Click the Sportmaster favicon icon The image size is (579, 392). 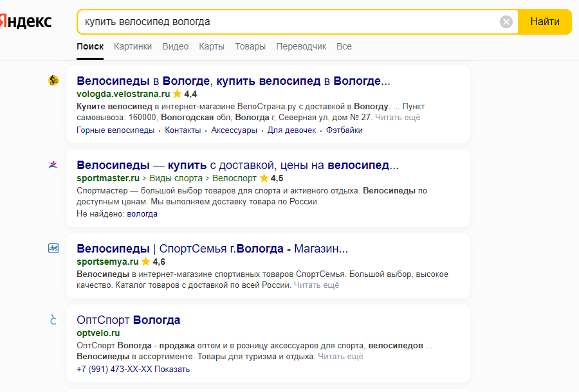tap(53, 165)
